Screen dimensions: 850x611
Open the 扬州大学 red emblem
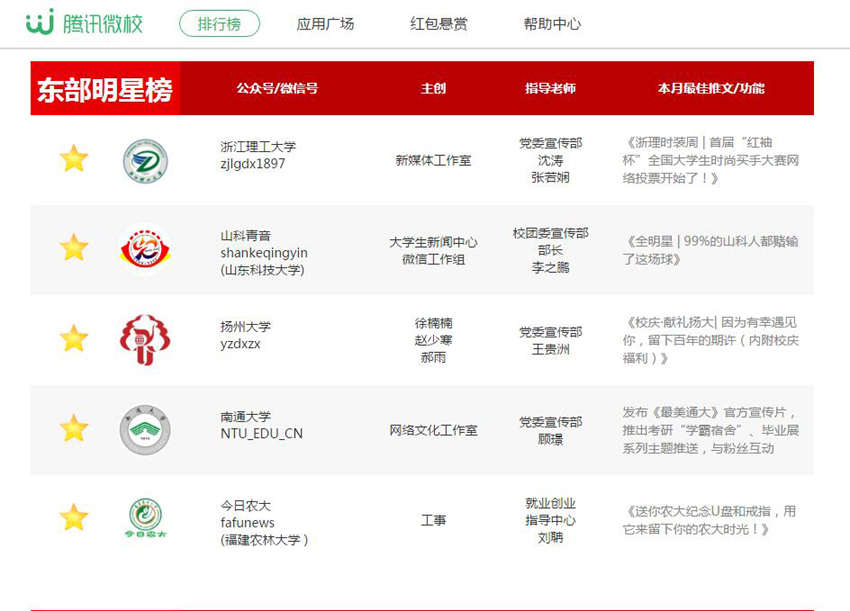[x=145, y=339]
